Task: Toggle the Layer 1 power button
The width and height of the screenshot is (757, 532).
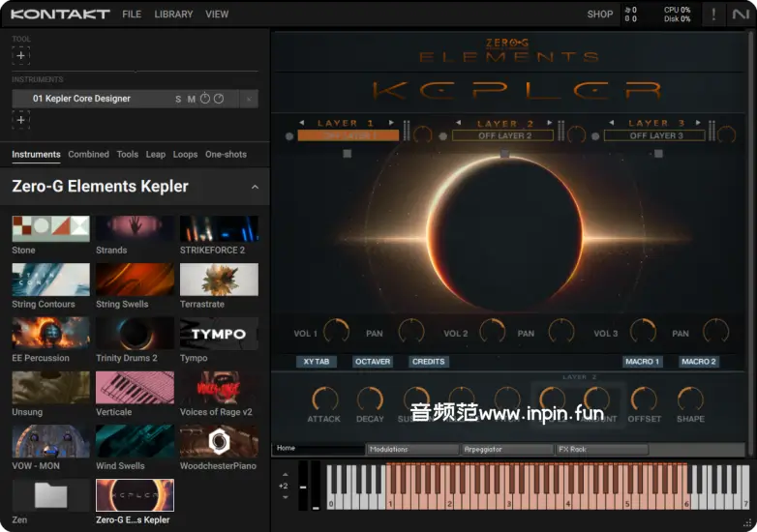Action: pyautogui.click(x=289, y=136)
